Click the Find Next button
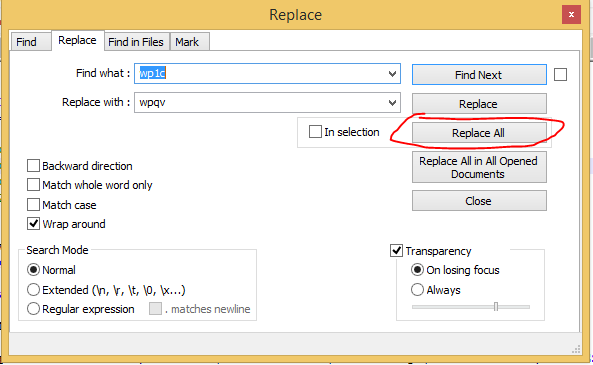 click(479, 75)
